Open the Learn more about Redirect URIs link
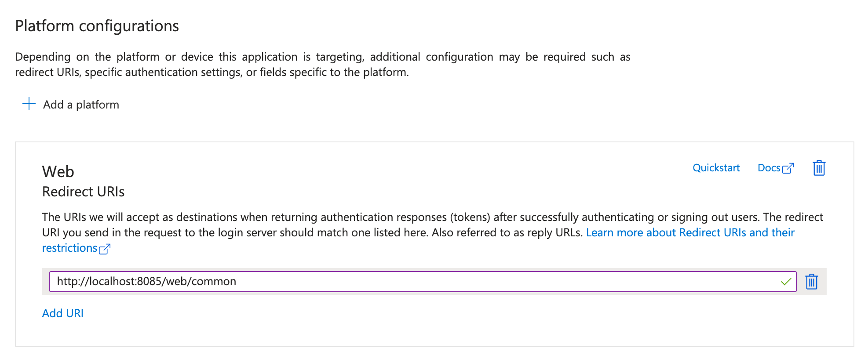Screen dimensions: 868x362 point(690,232)
